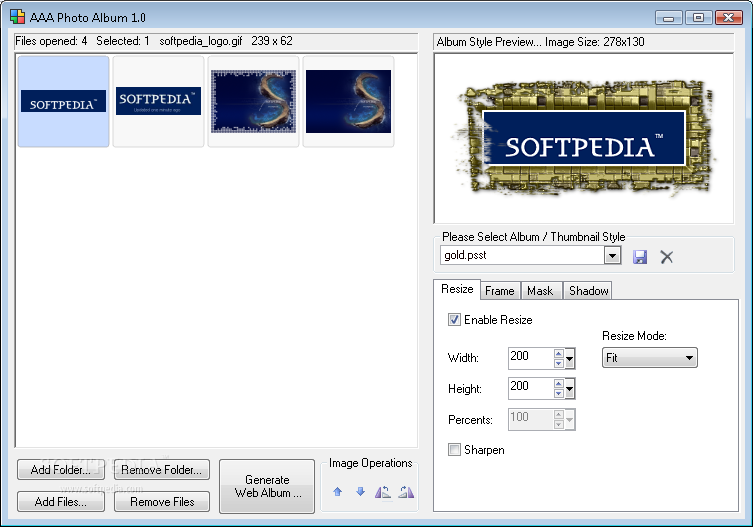Expand the Width value dropdown arrow
The width and height of the screenshot is (753, 527).
tap(570, 358)
